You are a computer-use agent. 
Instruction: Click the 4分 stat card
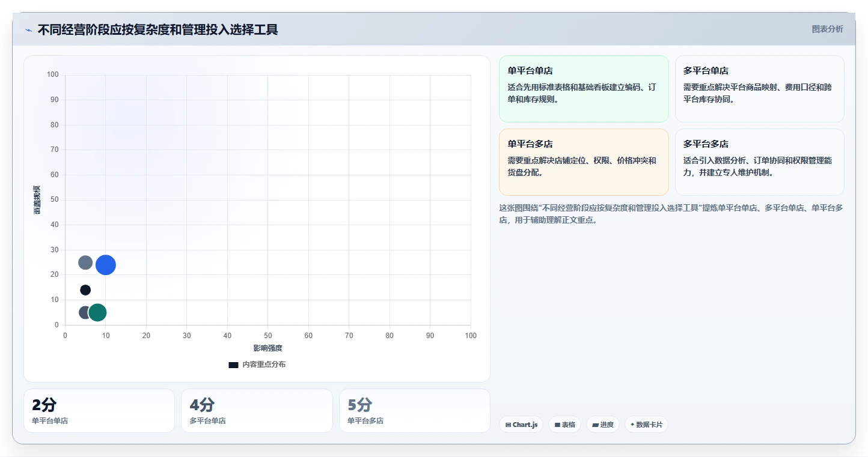[257, 411]
